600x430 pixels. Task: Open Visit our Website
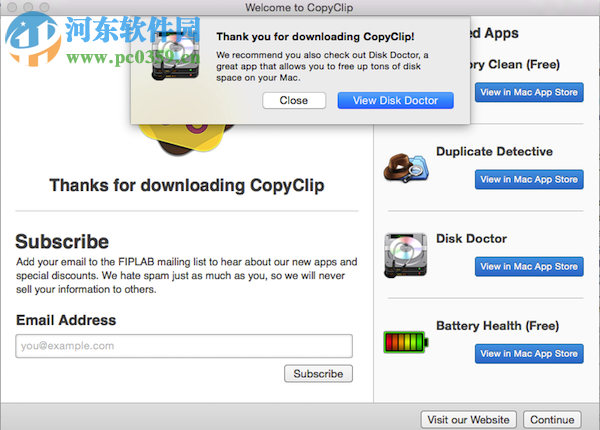pos(468,420)
